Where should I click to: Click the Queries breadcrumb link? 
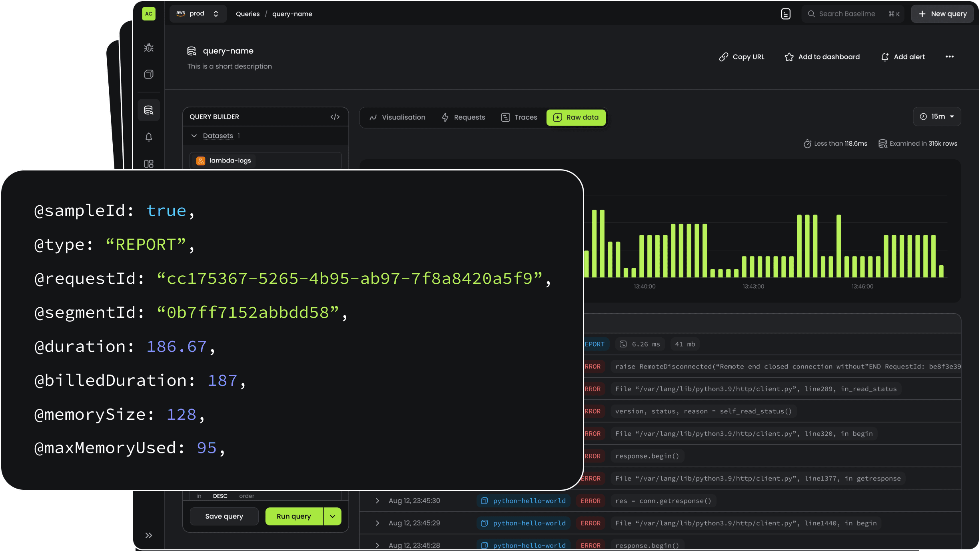tap(247, 14)
